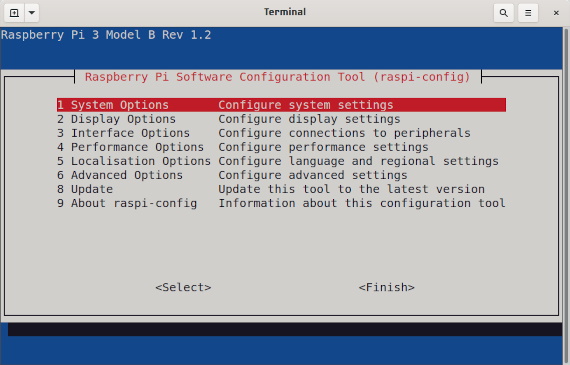Click 'Configure display settings' description
The image size is (570, 365).
tap(309, 119)
